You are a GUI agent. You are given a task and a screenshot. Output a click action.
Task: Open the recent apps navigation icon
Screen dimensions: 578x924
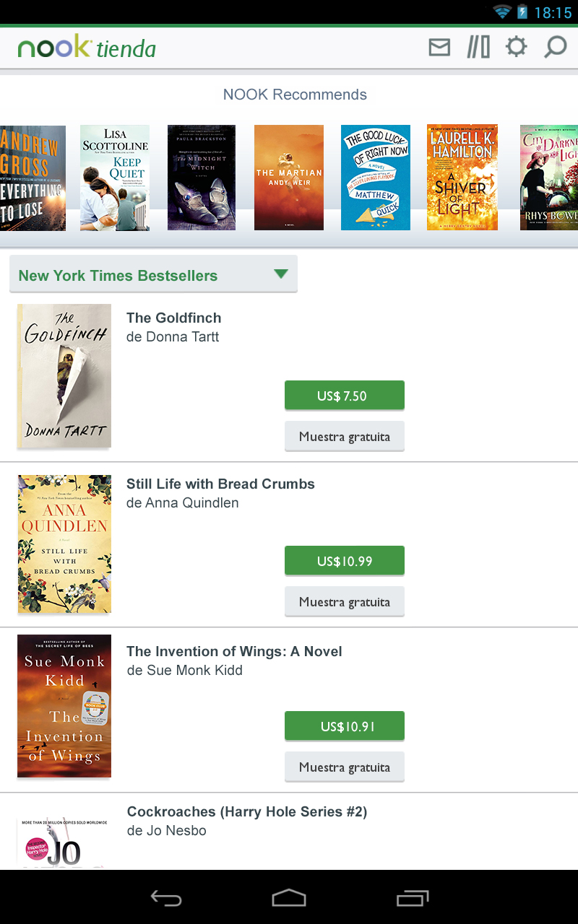click(x=413, y=898)
